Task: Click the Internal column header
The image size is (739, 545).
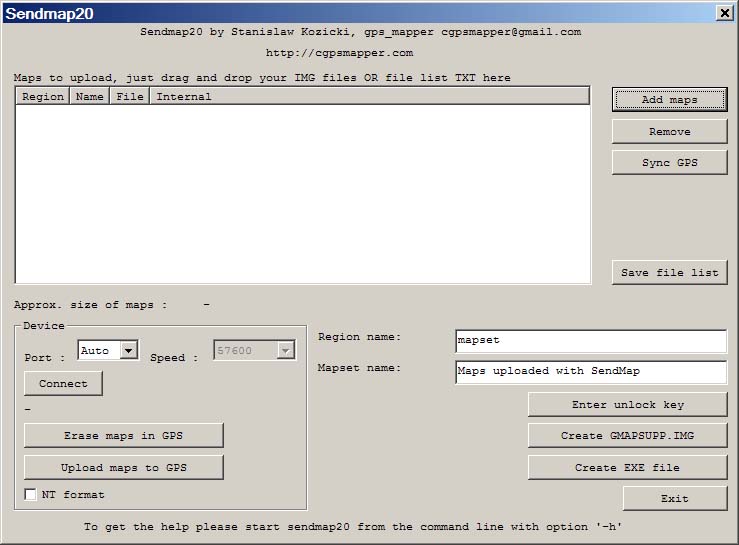Action: coord(184,97)
